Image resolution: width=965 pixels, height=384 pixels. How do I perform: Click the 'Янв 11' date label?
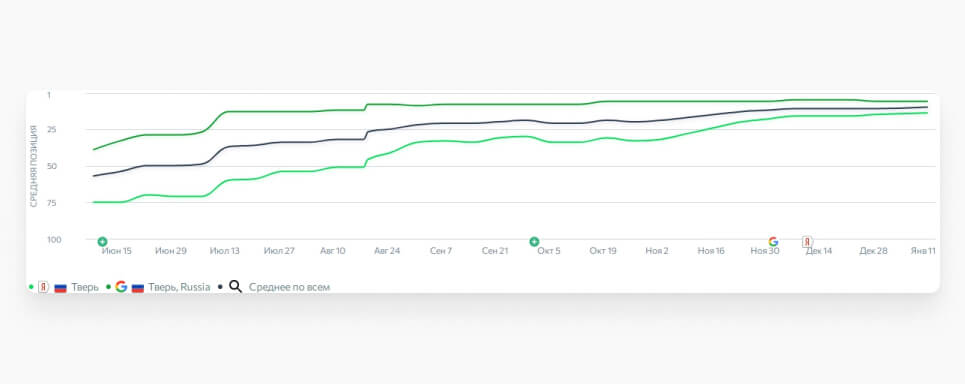coord(923,251)
